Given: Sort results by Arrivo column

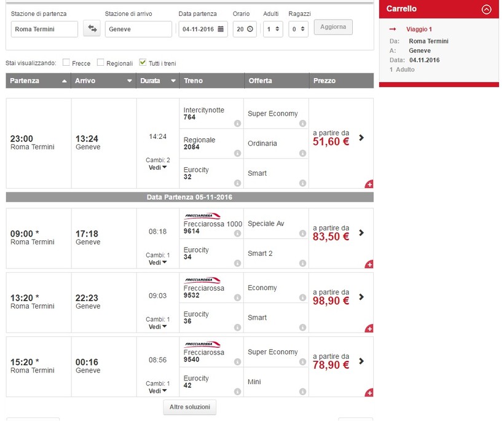Looking at the screenshot, I should click(103, 81).
